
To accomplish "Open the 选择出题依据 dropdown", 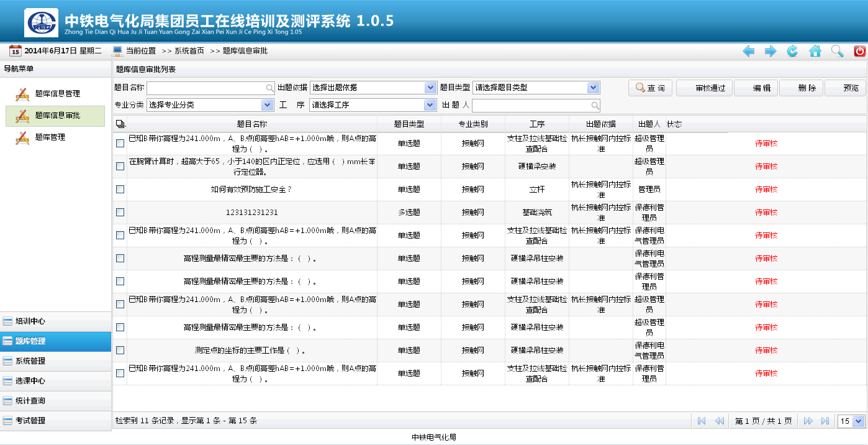I will point(373,88).
